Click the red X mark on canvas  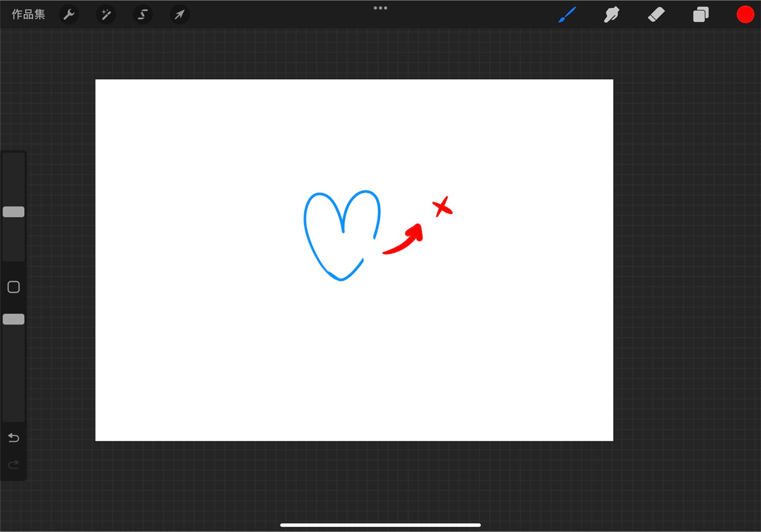442,207
